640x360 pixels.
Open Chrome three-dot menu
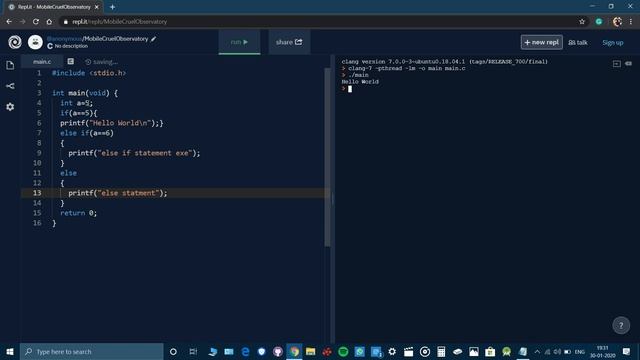631,22
